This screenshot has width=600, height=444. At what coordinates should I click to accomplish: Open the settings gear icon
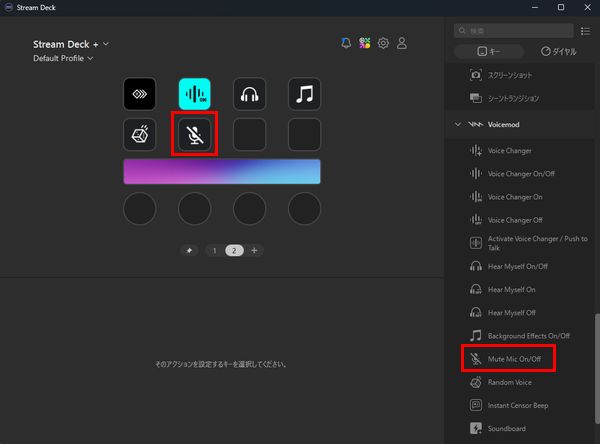[383, 43]
